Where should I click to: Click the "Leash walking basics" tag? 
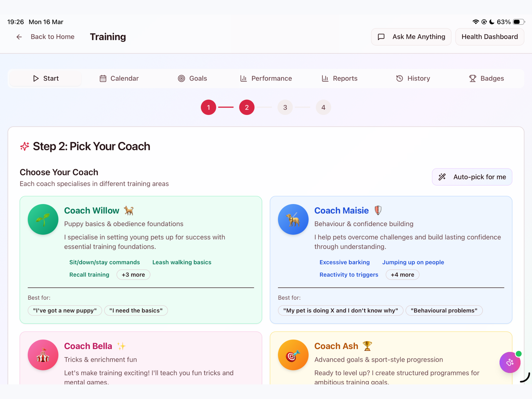click(x=182, y=262)
